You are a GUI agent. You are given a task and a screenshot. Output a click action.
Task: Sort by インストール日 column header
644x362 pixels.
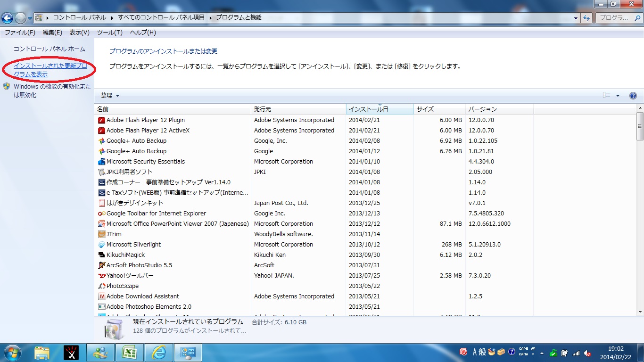[x=380, y=109]
